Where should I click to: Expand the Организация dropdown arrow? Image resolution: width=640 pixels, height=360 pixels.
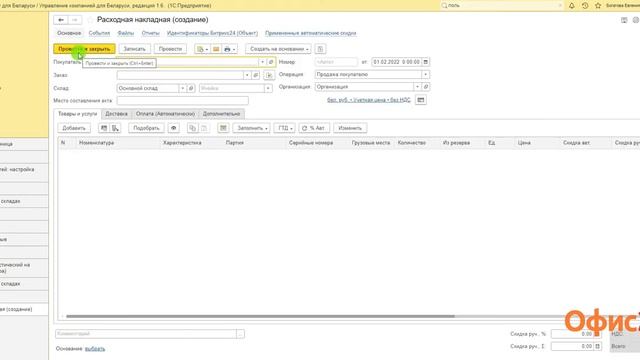[x=417, y=87]
